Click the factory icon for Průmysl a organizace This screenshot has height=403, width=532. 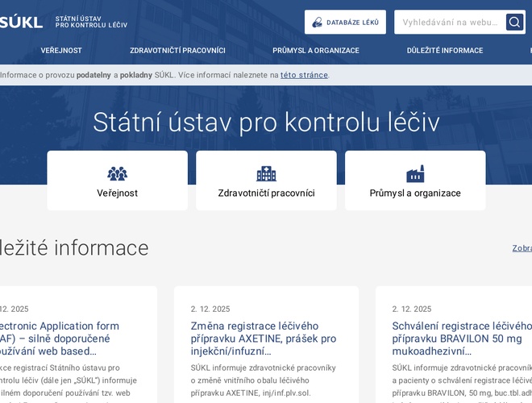415,173
